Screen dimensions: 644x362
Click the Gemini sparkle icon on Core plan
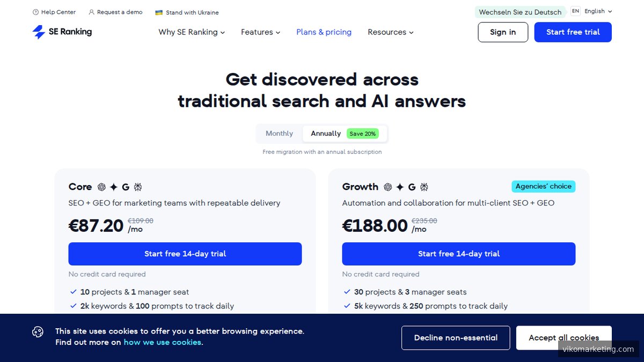pos(114,187)
